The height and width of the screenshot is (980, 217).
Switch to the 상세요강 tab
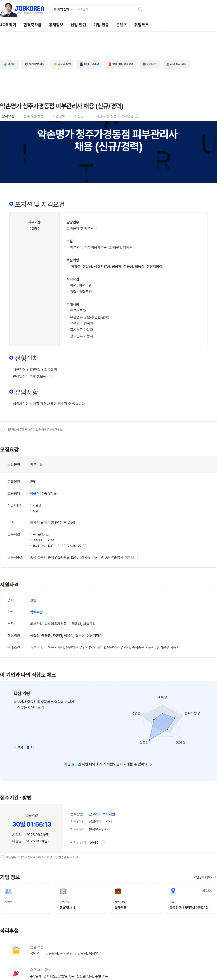pyautogui.click(x=8, y=116)
